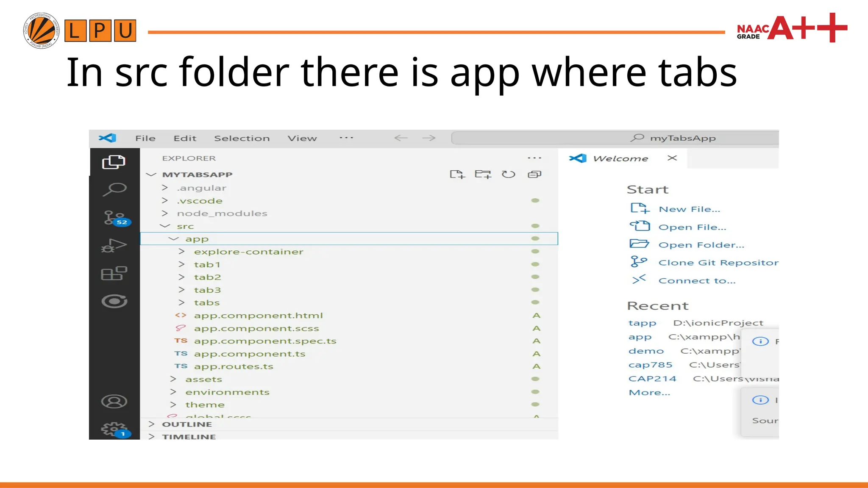Click Clone Git Repository link
Image resolution: width=868 pixels, height=488 pixels.
click(x=718, y=263)
